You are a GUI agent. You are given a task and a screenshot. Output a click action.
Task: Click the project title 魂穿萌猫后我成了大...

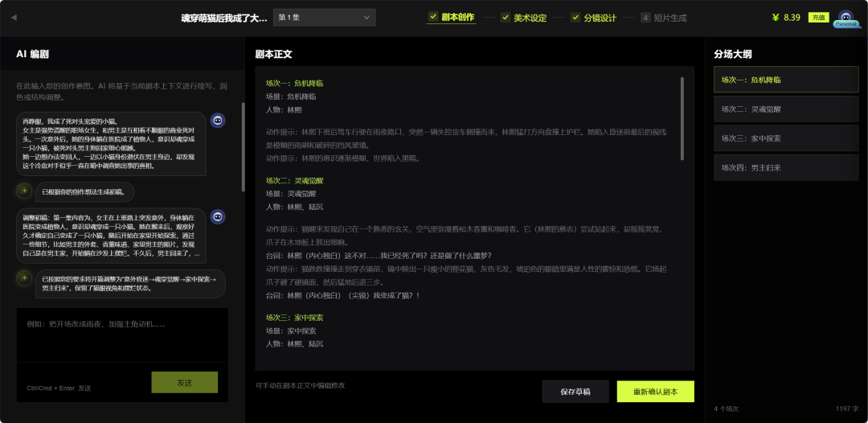click(x=223, y=18)
